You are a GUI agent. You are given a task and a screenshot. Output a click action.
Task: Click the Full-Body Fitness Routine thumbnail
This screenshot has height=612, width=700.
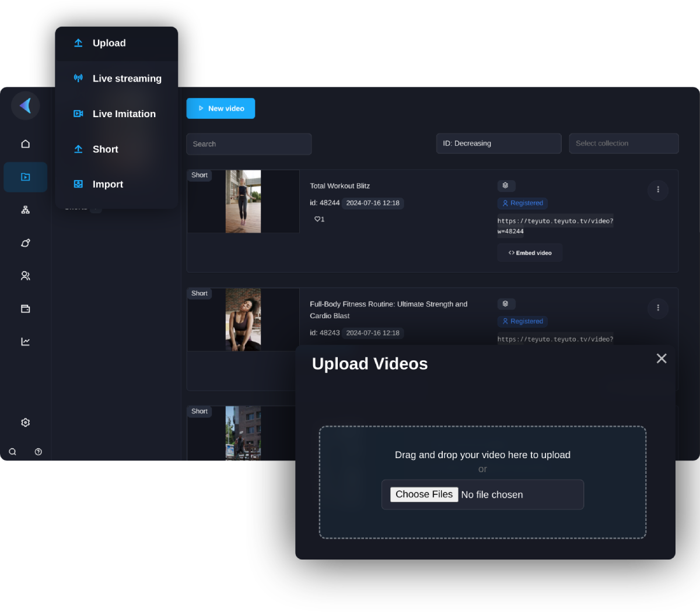(x=243, y=319)
